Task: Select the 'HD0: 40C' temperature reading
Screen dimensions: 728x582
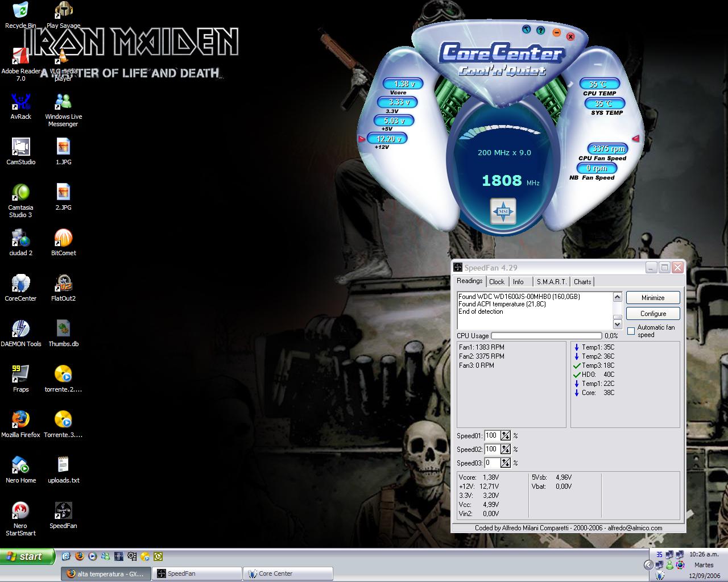Action: (x=594, y=375)
